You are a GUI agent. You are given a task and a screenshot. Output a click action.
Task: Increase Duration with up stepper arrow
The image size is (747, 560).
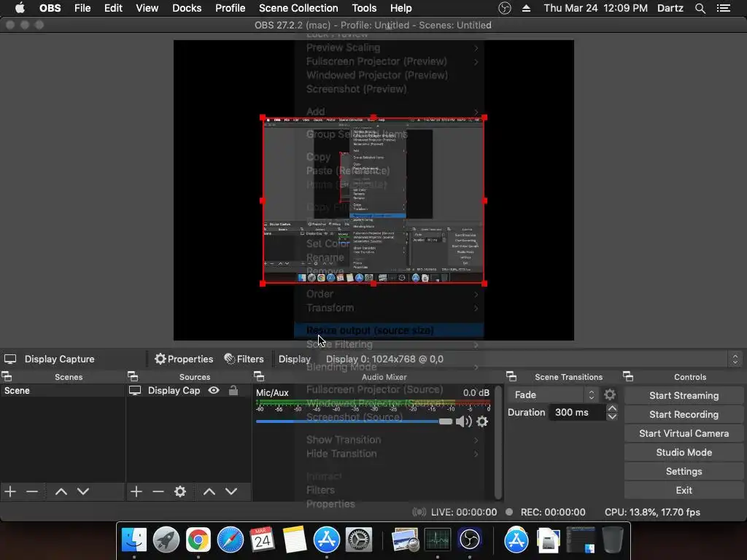(x=612, y=408)
